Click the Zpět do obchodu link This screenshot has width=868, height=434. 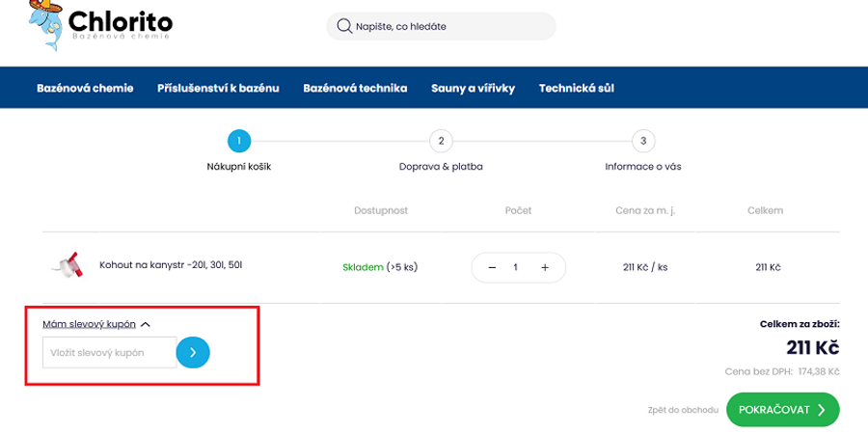(683, 410)
